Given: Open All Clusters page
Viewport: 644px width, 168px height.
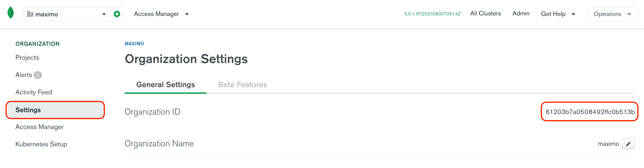Looking at the screenshot, I should click(485, 13).
